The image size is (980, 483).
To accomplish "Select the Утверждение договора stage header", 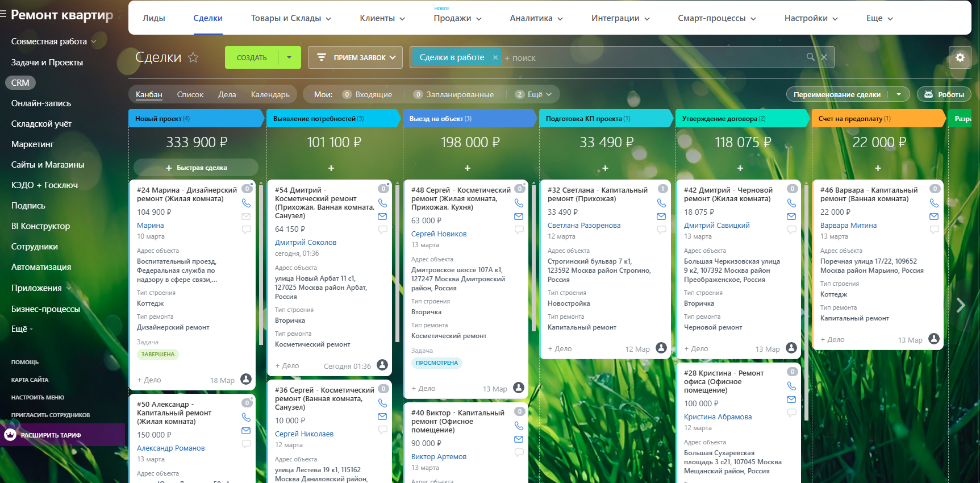I will [x=742, y=118].
